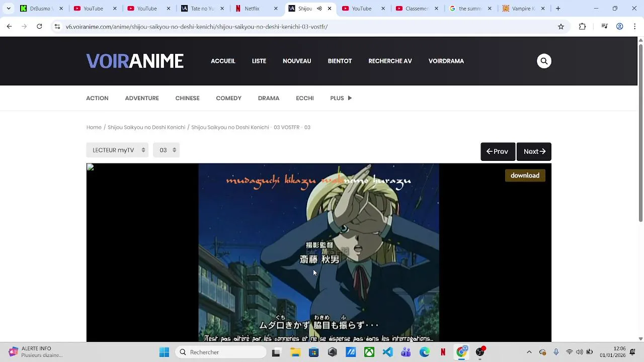Expand the PLUS genres menu
Screen dimensions: 644x362
point(341,98)
